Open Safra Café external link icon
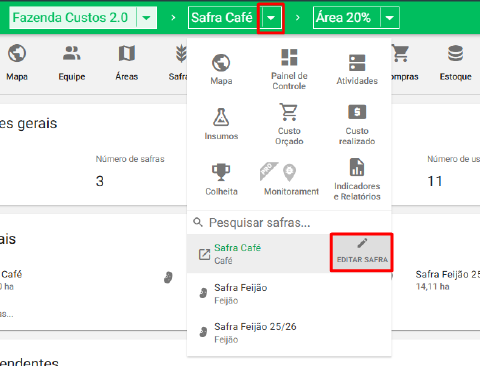The width and height of the screenshot is (480, 366). [x=204, y=254]
